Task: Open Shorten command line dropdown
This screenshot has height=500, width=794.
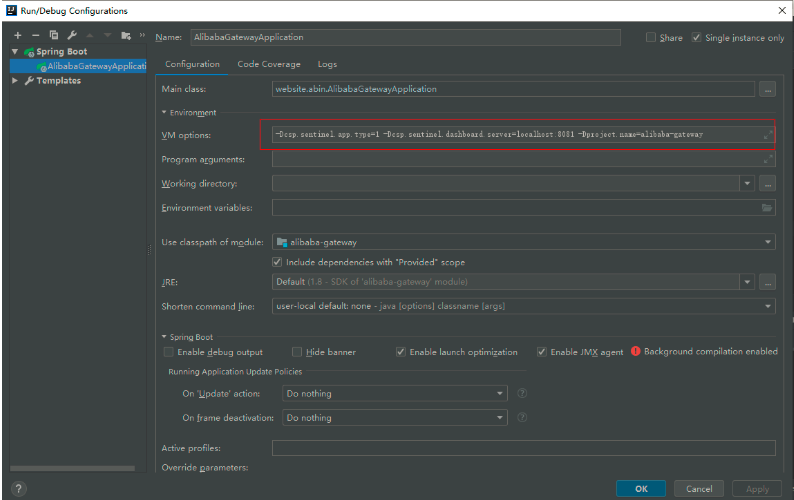Action: pyautogui.click(x=768, y=306)
